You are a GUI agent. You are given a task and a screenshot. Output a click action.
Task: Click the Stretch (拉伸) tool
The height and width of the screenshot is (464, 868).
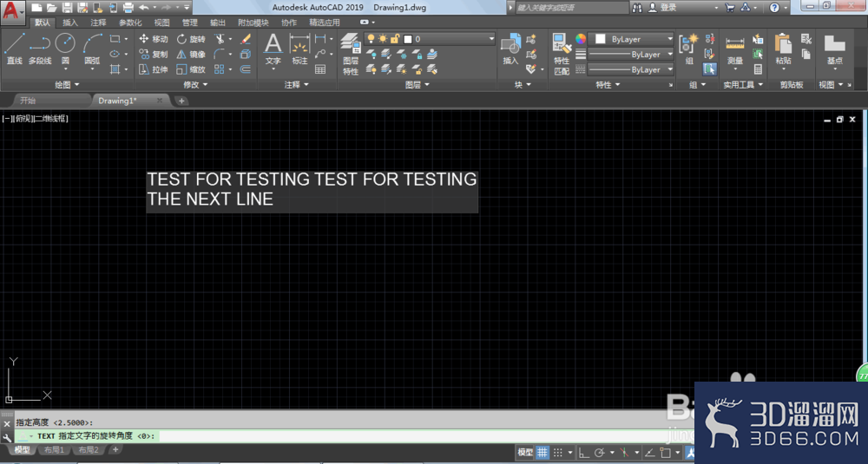tap(154, 69)
